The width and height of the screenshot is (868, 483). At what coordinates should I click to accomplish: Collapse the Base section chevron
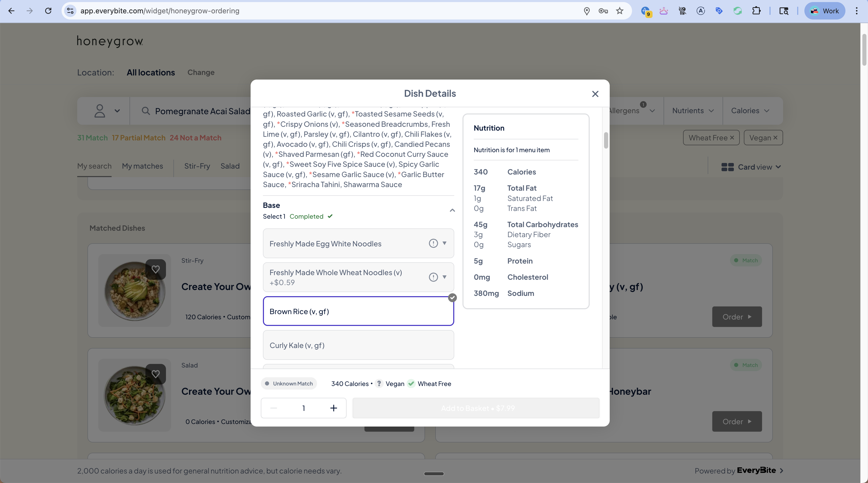[x=452, y=210]
